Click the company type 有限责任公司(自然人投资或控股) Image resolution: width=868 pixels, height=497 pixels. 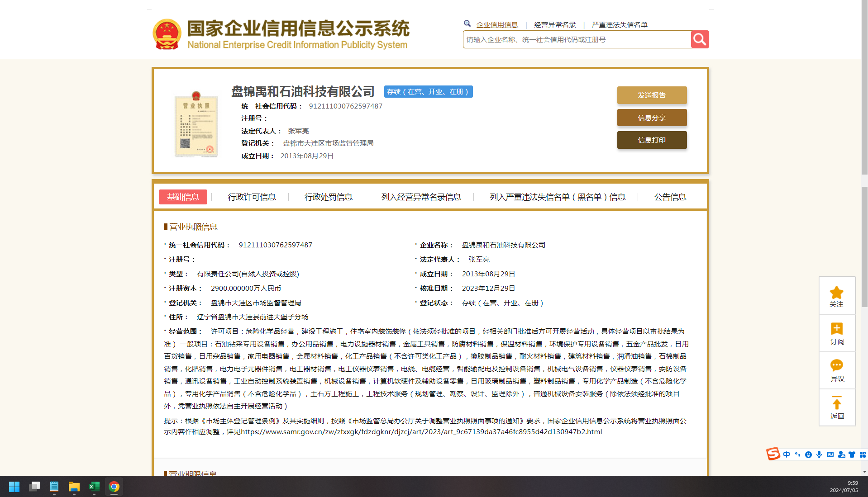(x=248, y=274)
